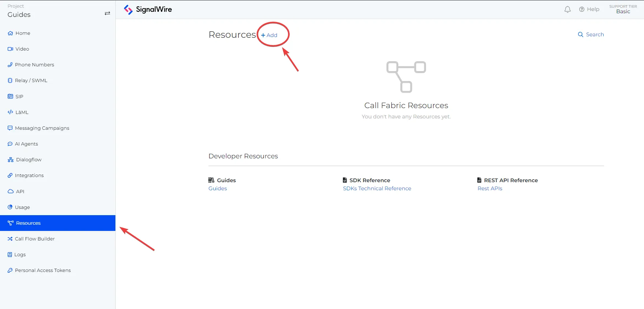
Task: Click the Search link text
Action: click(595, 34)
